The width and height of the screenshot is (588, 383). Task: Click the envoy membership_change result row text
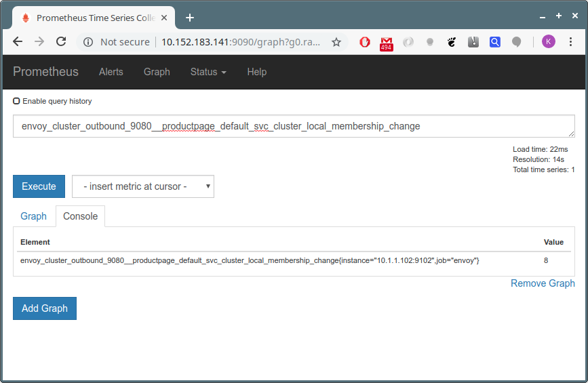[x=250, y=260]
